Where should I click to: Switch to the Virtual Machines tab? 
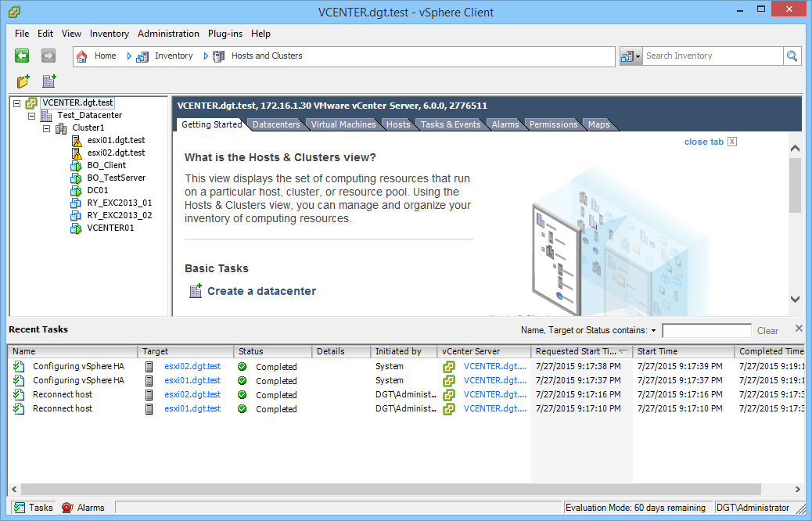343,125
